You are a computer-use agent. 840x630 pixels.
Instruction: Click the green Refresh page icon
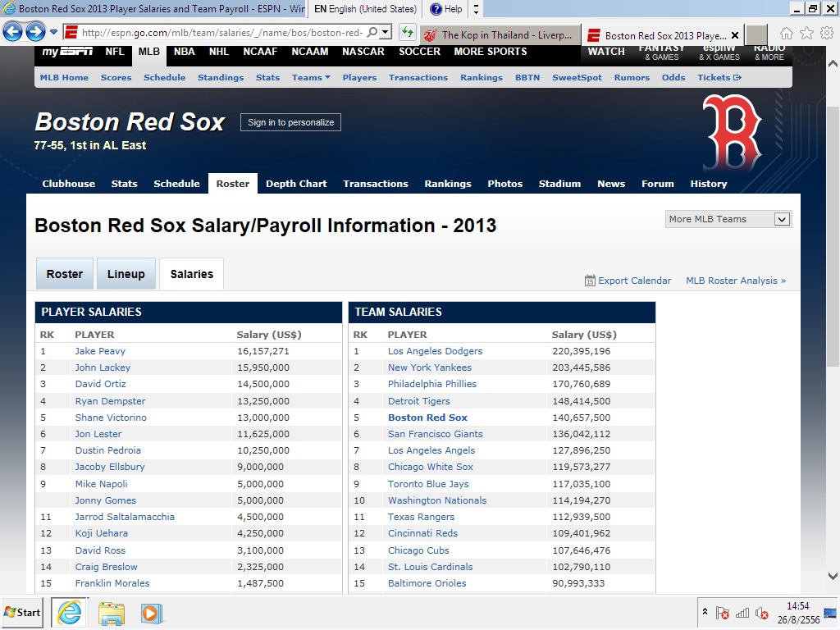408,32
